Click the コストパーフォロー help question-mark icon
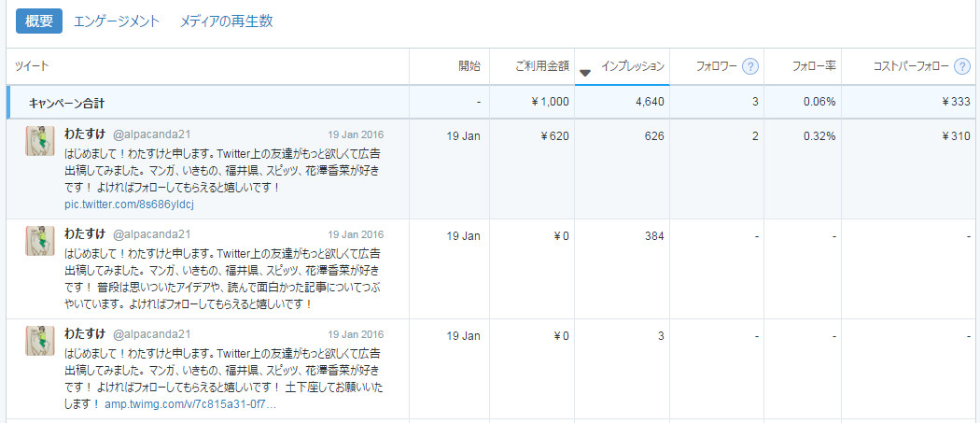The height and width of the screenshot is (423, 980). [962, 65]
